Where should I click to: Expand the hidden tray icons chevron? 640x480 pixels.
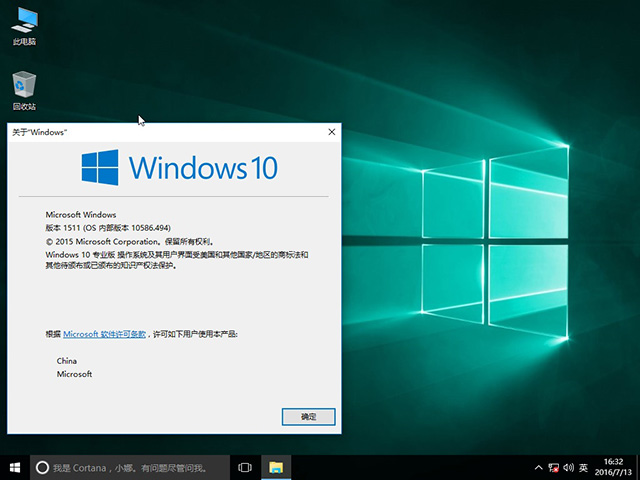[539, 467]
